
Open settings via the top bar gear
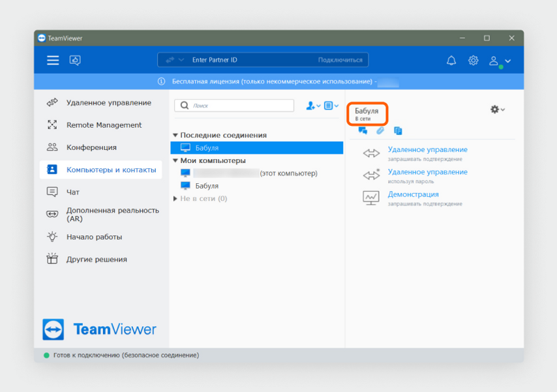473,61
